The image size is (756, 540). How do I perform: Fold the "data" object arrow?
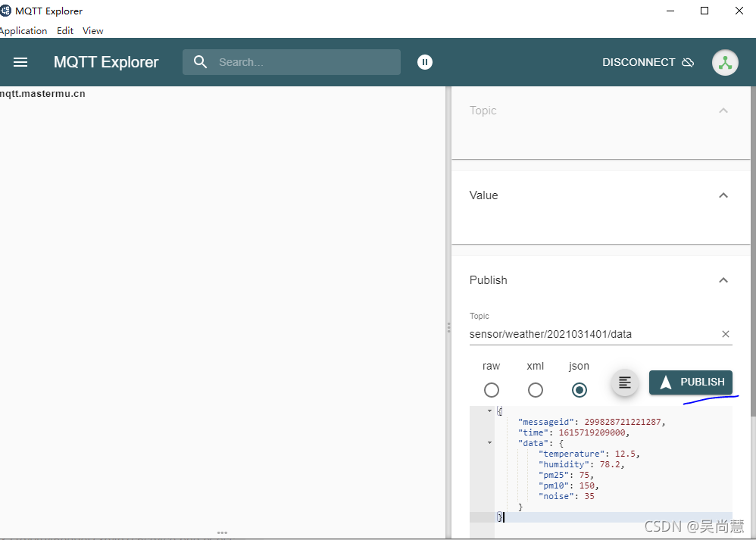click(x=489, y=442)
